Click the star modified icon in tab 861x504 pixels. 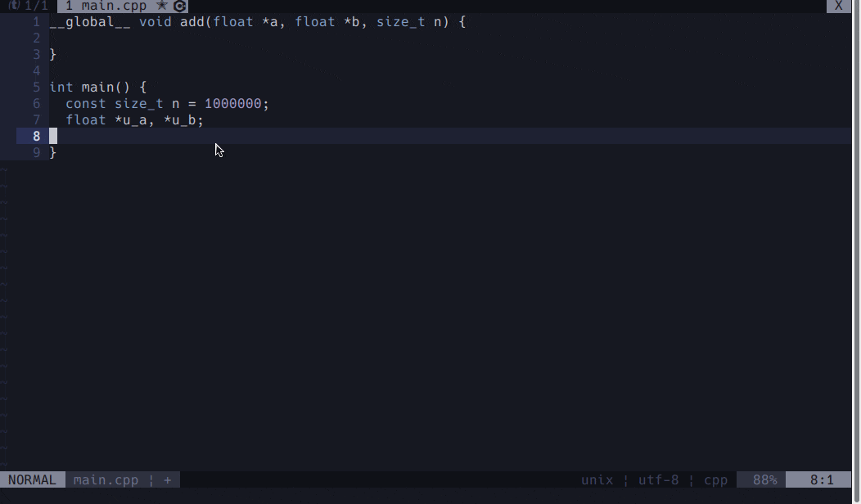point(161,6)
